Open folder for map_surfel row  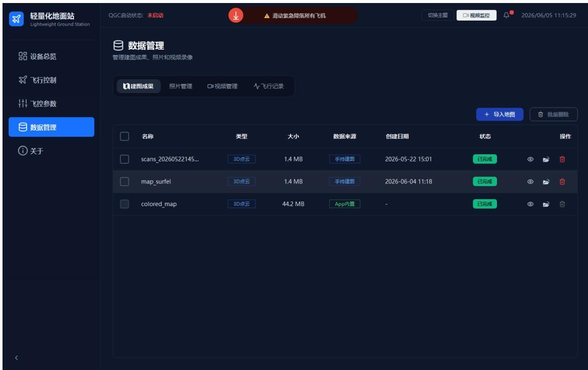(546, 182)
